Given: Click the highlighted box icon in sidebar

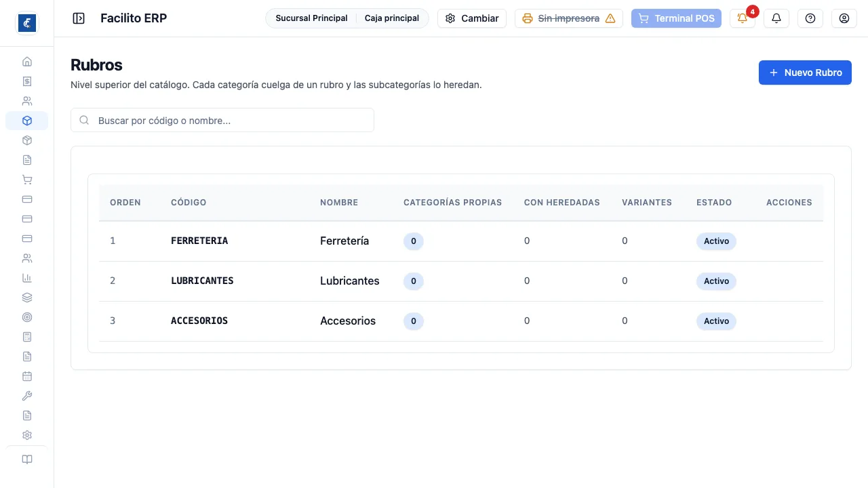Looking at the screenshot, I should (27, 121).
